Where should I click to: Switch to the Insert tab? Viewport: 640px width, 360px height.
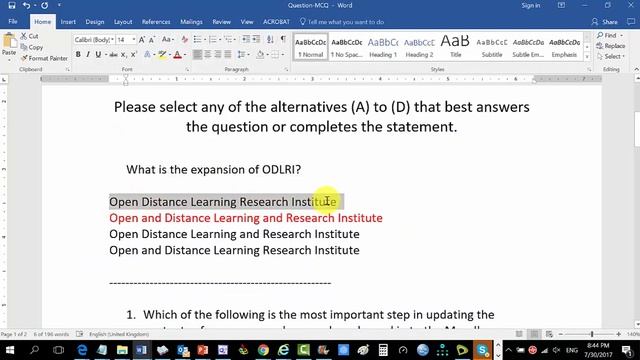68,22
